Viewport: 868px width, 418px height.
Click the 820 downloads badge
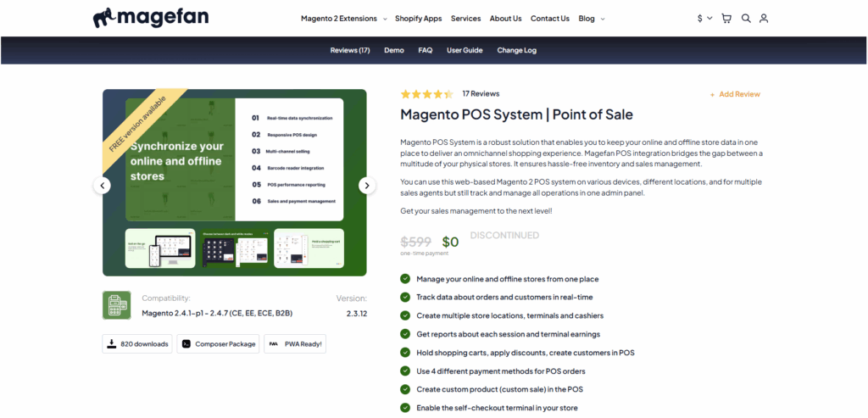(137, 344)
